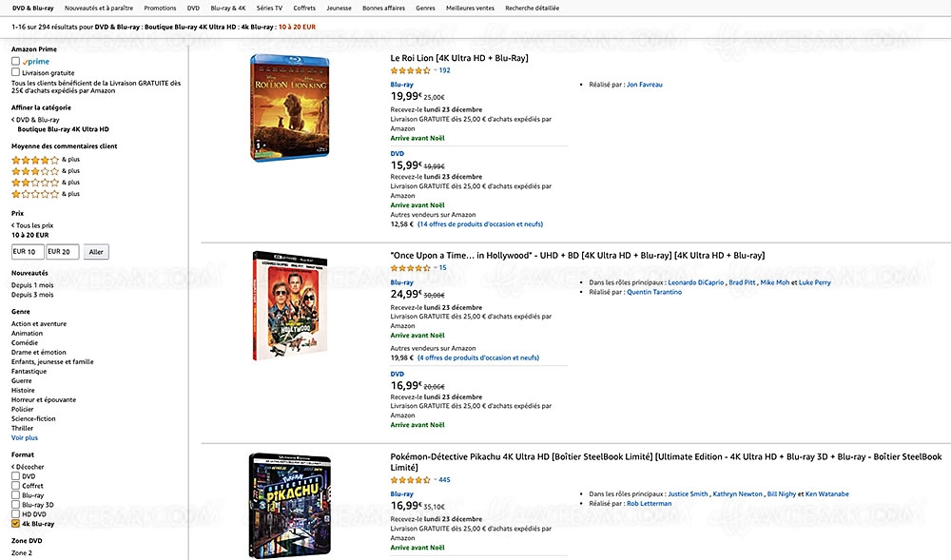Expand the genre list with Voir plus
951x560 pixels.
click(x=24, y=436)
